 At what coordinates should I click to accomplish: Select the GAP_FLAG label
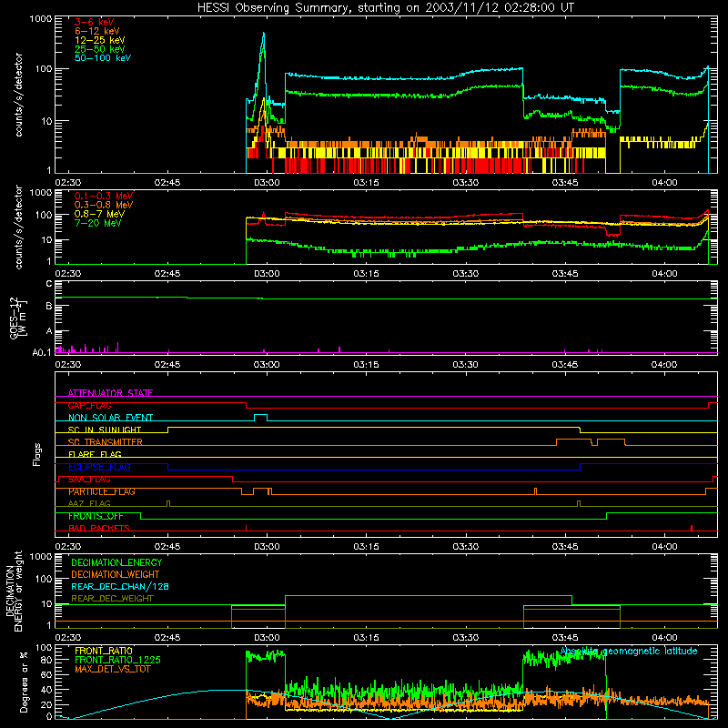(89, 405)
